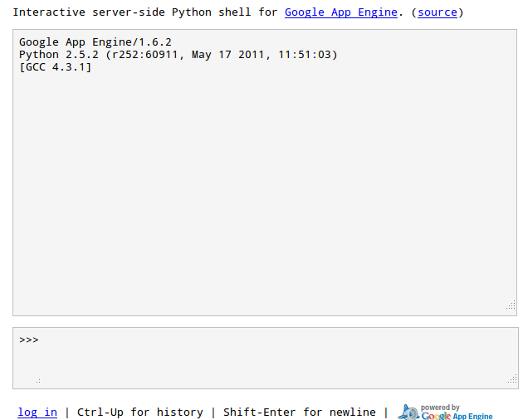The width and height of the screenshot is (528, 420).
Task: Click 'App Engine' text in the badge
Action: pyautogui.click(x=472, y=417)
